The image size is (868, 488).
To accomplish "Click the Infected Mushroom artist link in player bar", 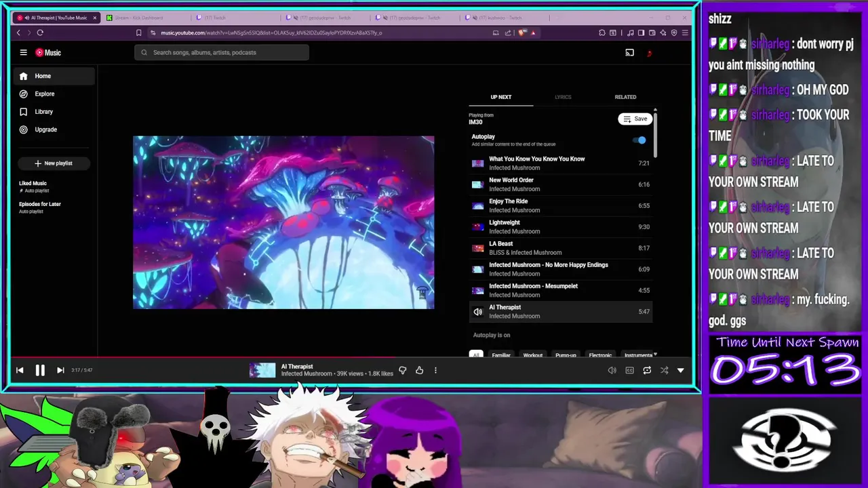I will pyautogui.click(x=307, y=373).
